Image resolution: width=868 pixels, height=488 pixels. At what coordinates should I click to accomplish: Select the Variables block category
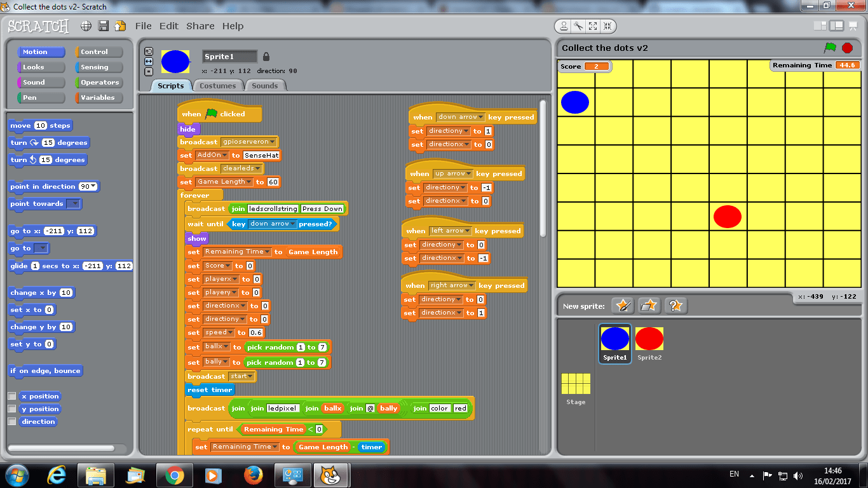[x=98, y=97]
